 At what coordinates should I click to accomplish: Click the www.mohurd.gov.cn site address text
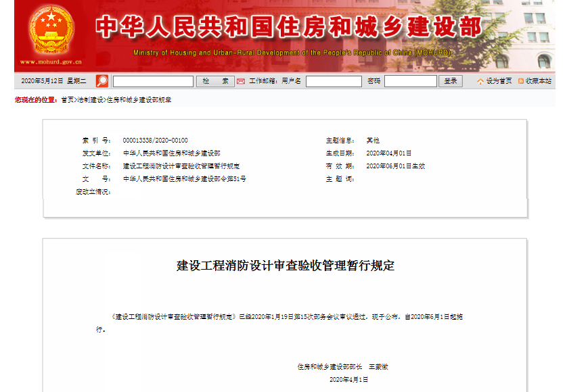click(50, 62)
